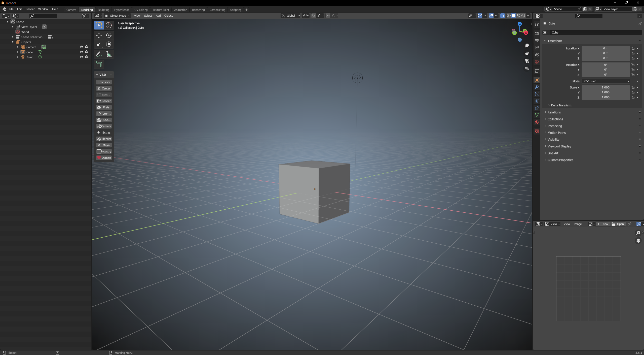Toggle camera view in viewport

tap(526, 61)
